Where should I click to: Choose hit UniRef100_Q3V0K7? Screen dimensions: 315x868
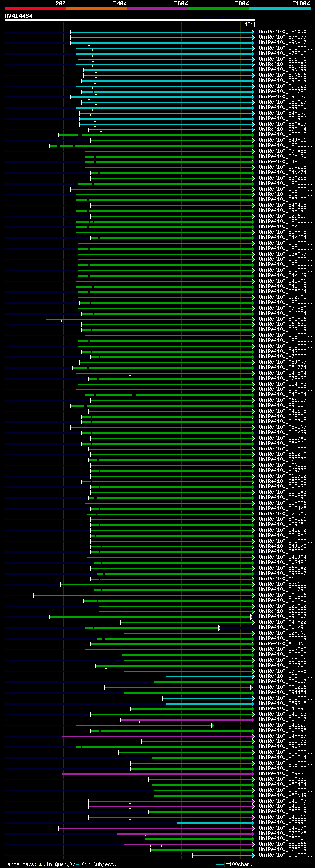pyautogui.click(x=283, y=254)
